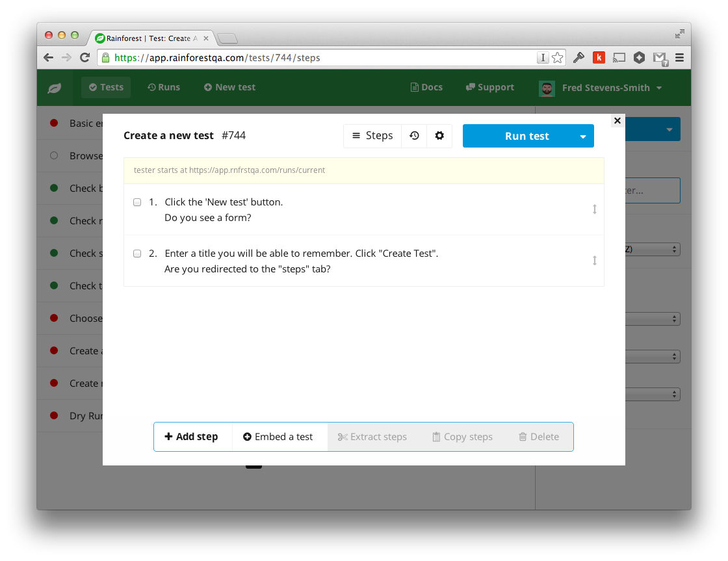The image size is (728, 561).
Task: Open a new browser tab
Action: tap(227, 38)
